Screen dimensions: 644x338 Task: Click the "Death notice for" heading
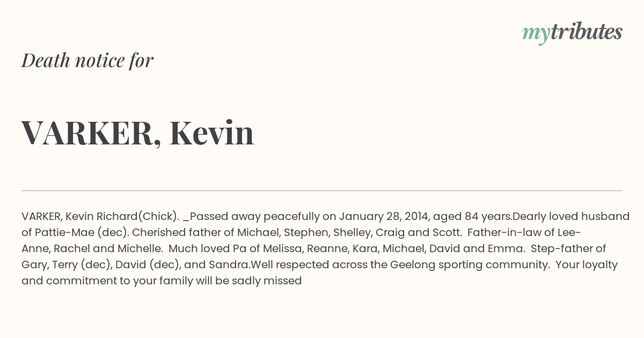tap(87, 60)
